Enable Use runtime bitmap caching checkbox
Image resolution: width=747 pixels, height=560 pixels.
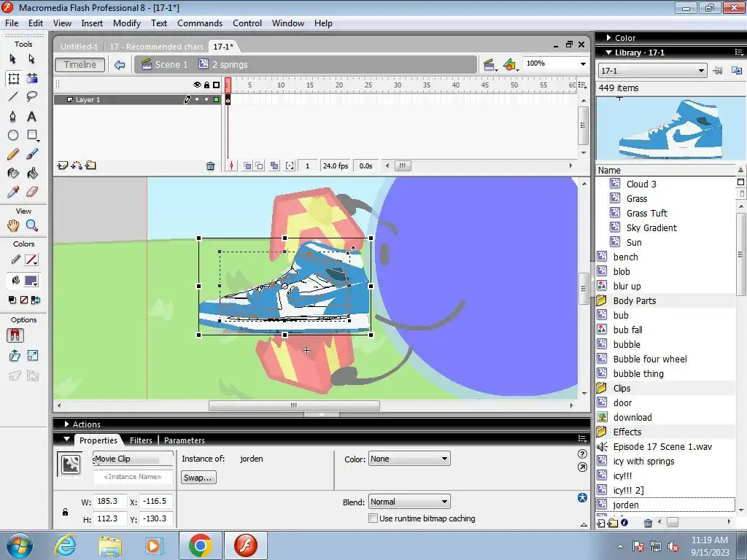click(373, 518)
